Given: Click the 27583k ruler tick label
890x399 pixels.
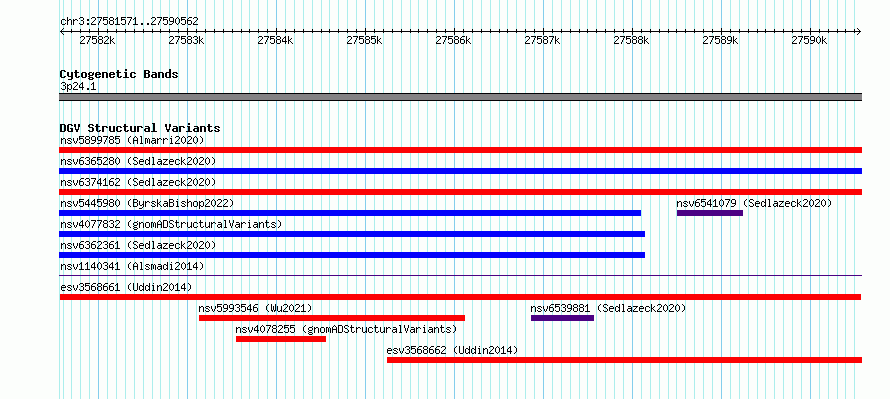Looking at the screenshot, I should 187,41.
